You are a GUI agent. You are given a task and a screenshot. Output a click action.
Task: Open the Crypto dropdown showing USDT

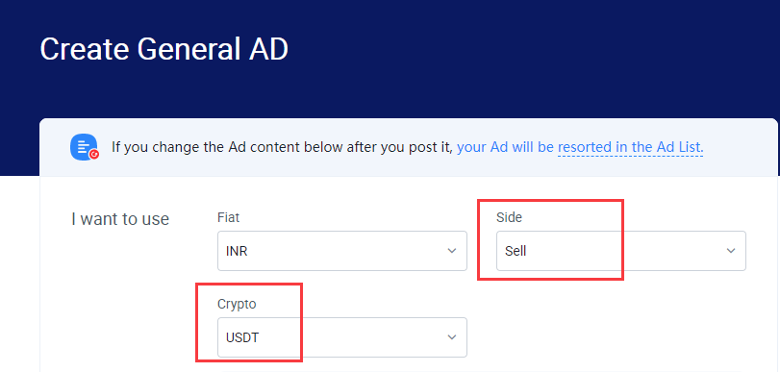pos(342,337)
